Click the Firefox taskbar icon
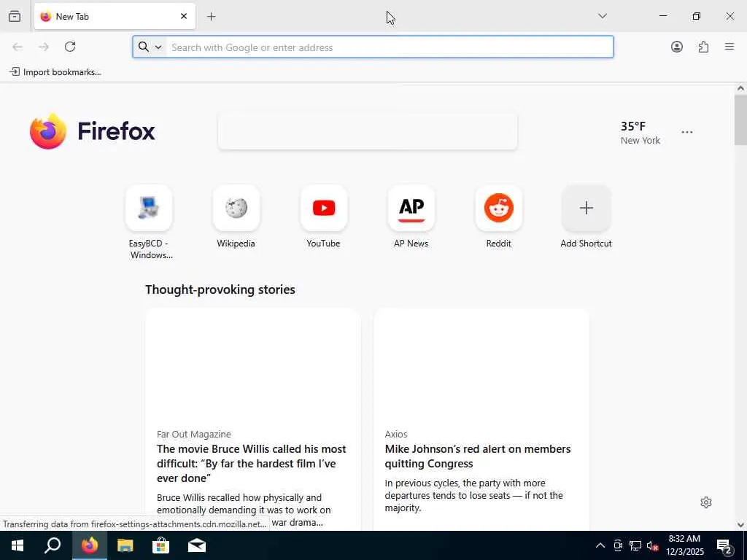The height and width of the screenshot is (560, 747). click(x=90, y=545)
